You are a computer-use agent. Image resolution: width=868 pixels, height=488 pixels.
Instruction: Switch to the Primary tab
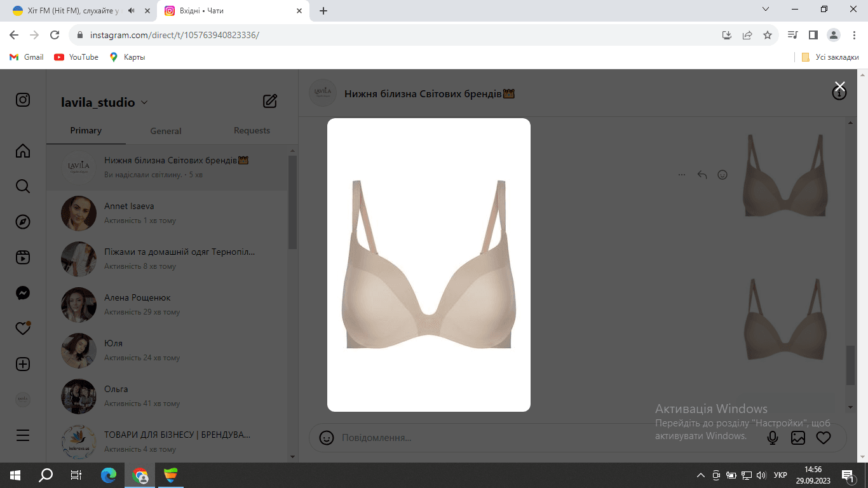[x=86, y=130]
